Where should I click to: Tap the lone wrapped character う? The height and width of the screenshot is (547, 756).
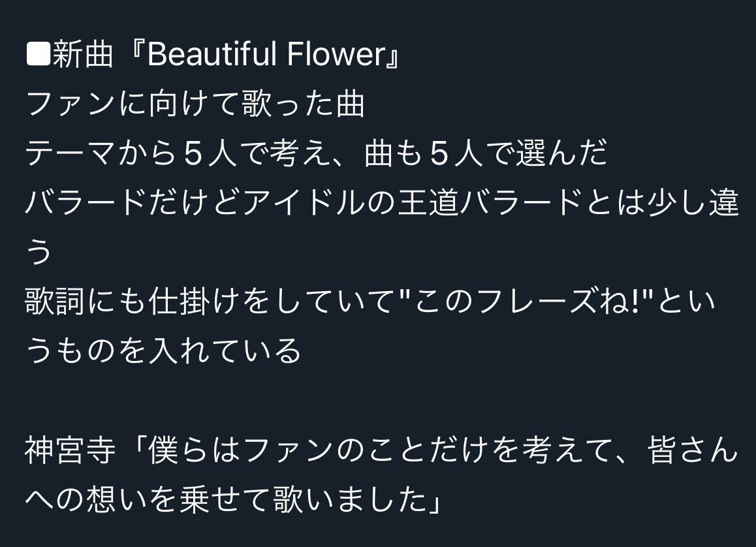(39, 251)
